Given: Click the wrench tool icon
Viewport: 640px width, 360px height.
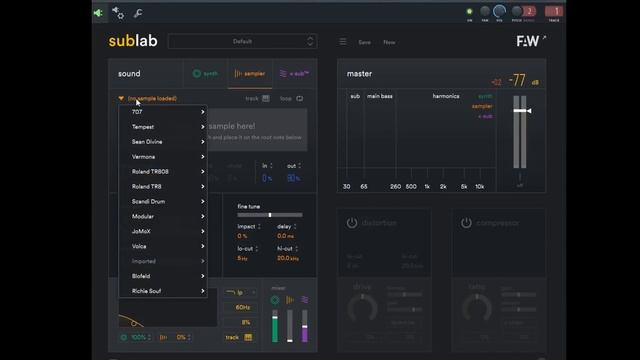Looking at the screenshot, I should 138,13.
